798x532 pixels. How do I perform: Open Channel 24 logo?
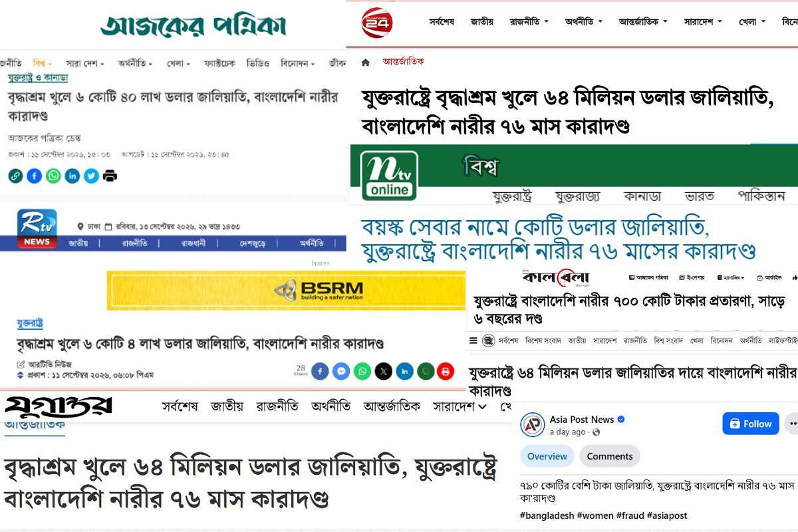tap(378, 22)
